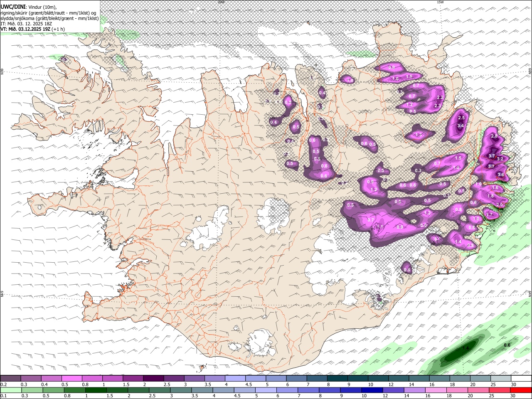
Task: Click the 2.8 precipitation value in the east
Action: 494,136
